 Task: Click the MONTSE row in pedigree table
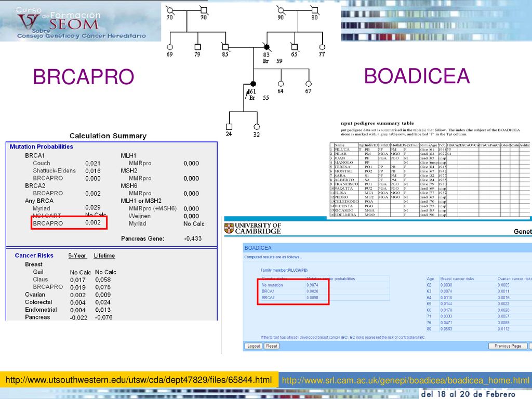pyautogui.click(x=429, y=171)
